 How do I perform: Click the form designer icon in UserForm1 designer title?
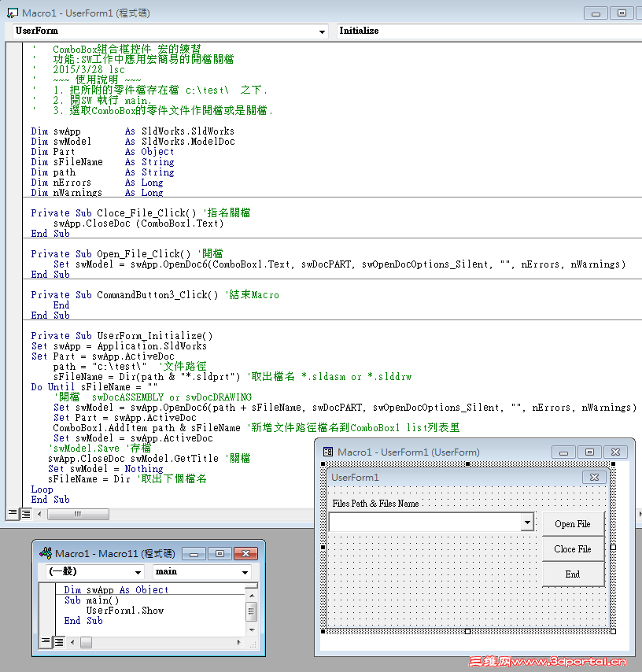(328, 452)
